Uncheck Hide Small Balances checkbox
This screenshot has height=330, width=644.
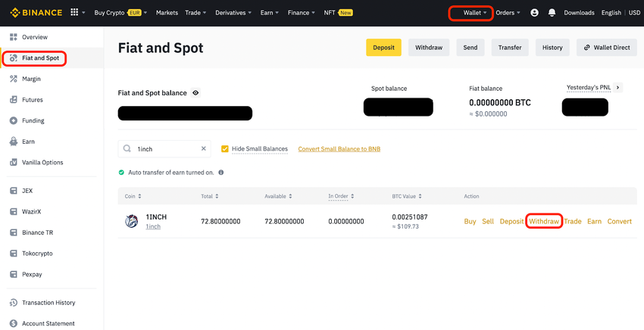[224, 149]
